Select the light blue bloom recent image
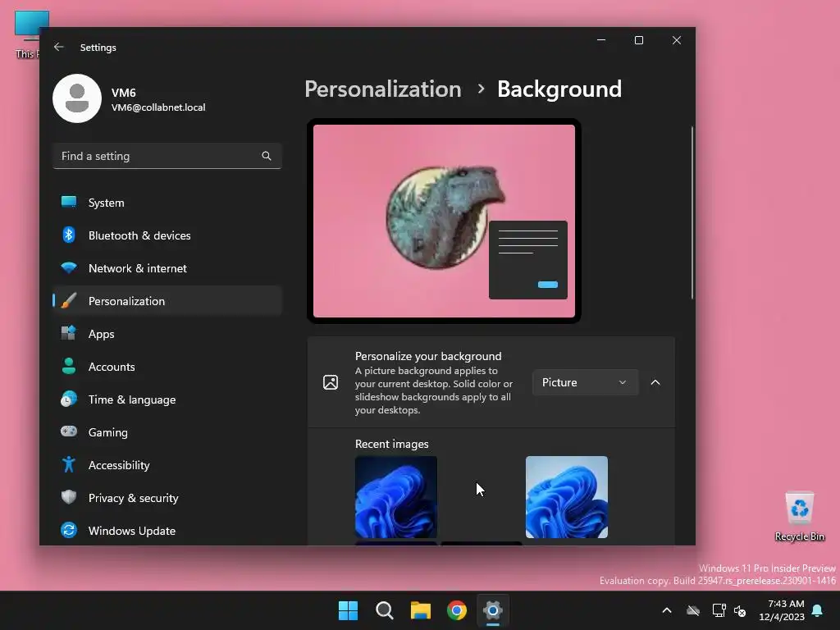 pos(567,497)
